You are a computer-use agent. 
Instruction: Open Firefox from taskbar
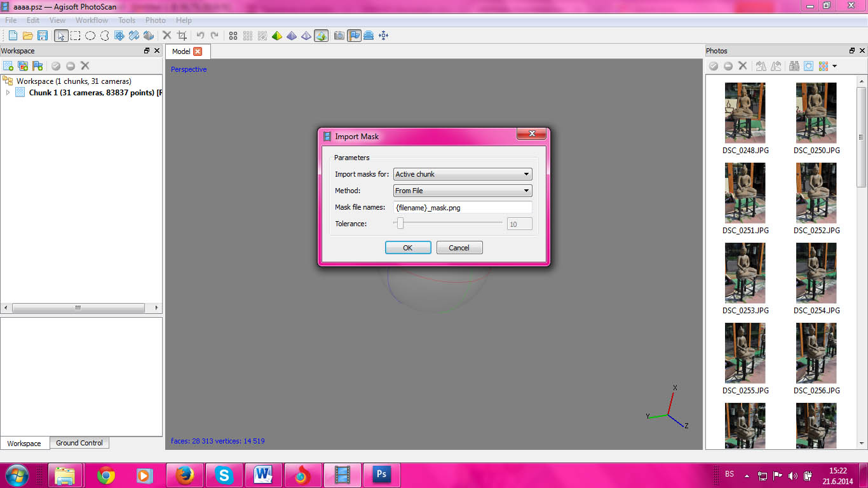pos(185,475)
